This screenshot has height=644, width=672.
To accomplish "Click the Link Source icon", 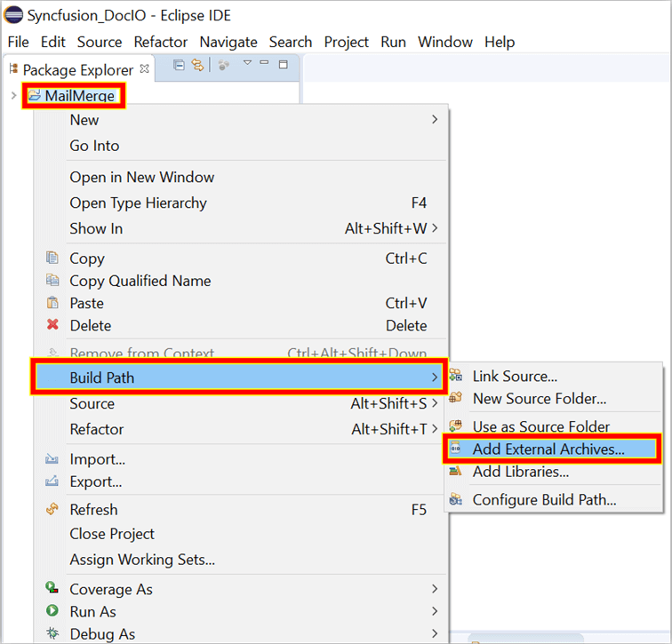I will pyautogui.click(x=456, y=377).
